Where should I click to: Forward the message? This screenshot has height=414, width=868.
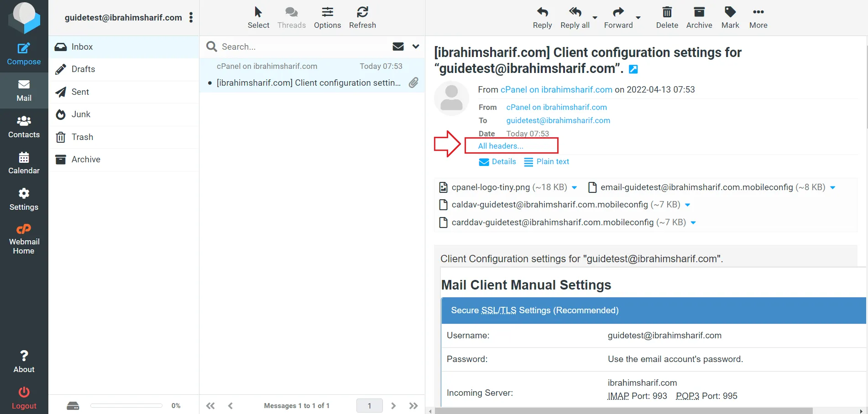click(618, 18)
